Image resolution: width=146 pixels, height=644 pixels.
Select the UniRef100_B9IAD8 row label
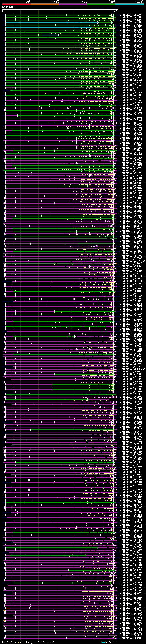tap(131, 30)
